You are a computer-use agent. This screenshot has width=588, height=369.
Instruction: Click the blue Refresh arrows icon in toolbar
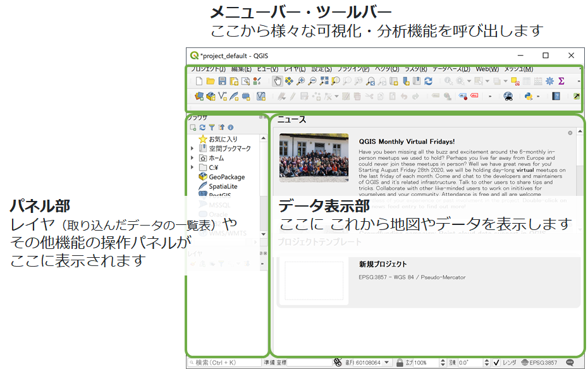428,81
